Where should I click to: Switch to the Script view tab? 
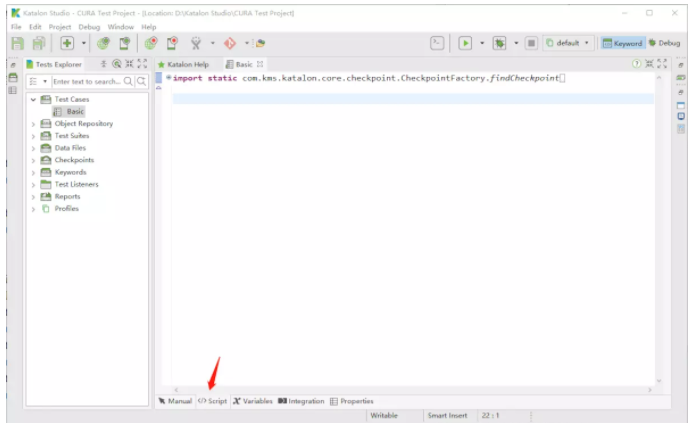(x=212, y=401)
